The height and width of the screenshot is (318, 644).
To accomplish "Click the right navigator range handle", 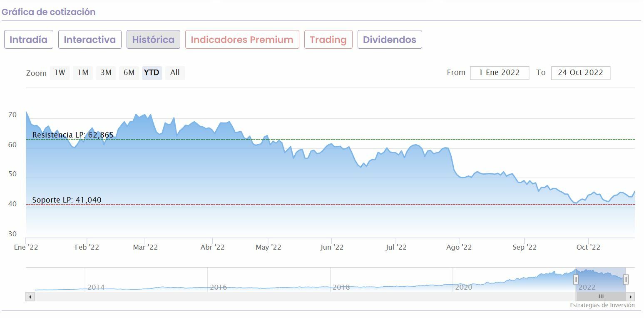I will coord(625,279).
